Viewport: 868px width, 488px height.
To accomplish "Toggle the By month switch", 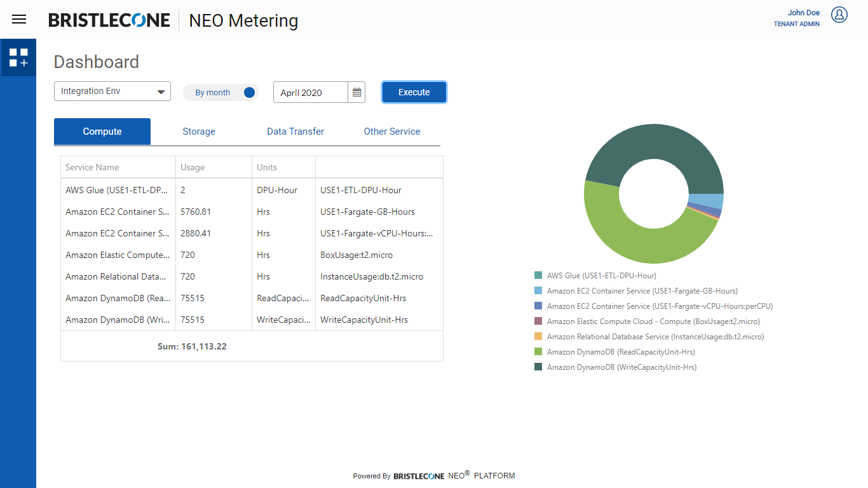I will (x=248, y=92).
